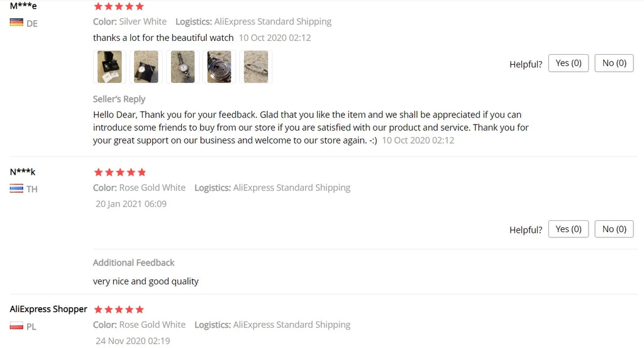Click the Poland flag icon beside PL

point(16,326)
